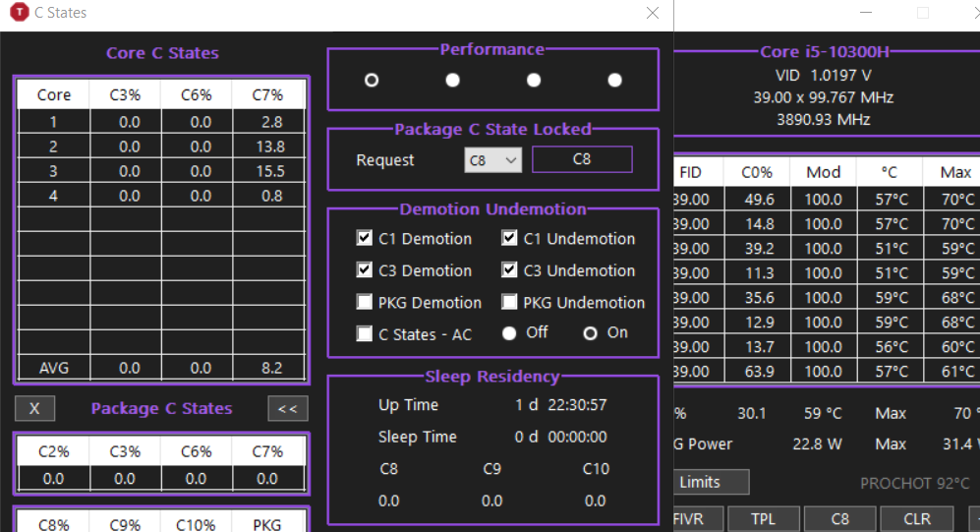The width and height of the screenshot is (980, 532).
Task: Click the C0% value 63.9
Action: coord(760,372)
